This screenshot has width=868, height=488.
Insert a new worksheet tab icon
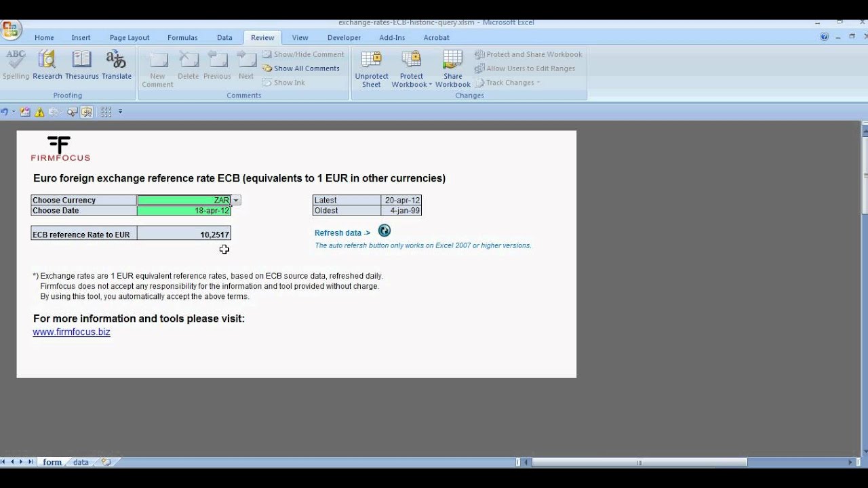tap(106, 462)
